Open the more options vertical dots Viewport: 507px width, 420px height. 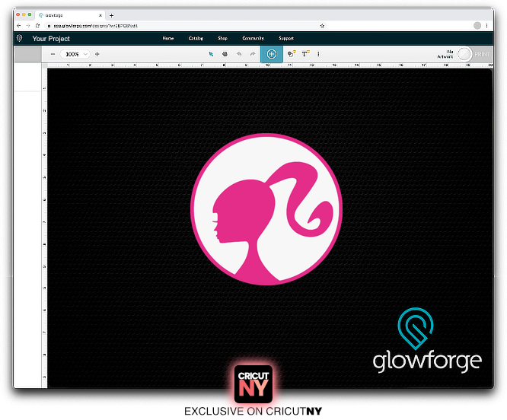(318, 54)
